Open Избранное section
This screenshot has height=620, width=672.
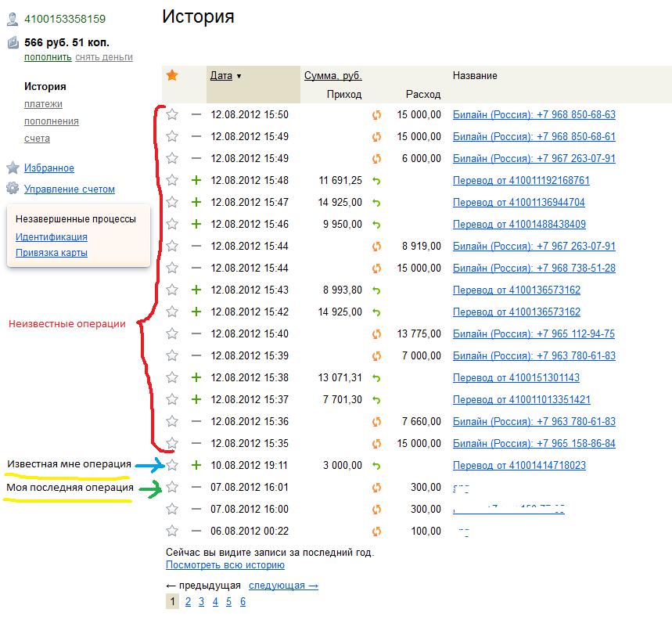[x=49, y=168]
